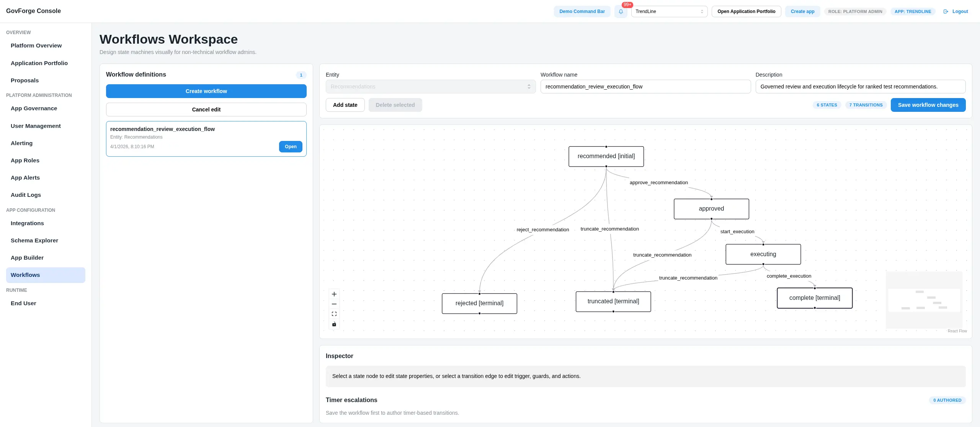Screen dimensions: 980x427
Task: Open Platform Overview in sidebar
Action: point(46,46)
